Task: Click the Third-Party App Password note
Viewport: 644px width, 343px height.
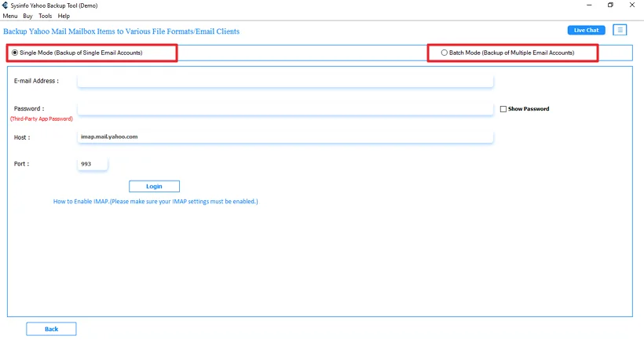Action: coord(42,119)
